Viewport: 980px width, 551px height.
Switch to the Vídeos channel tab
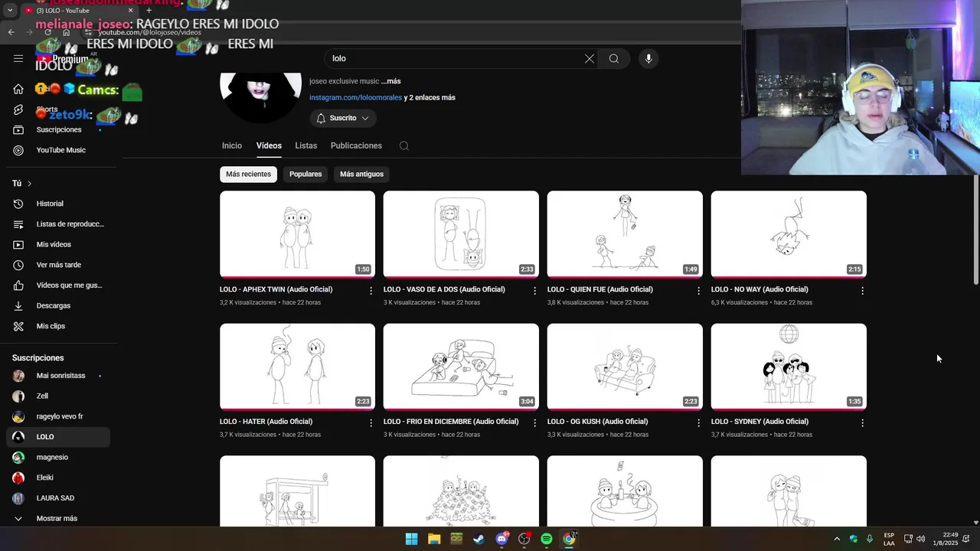[269, 145]
